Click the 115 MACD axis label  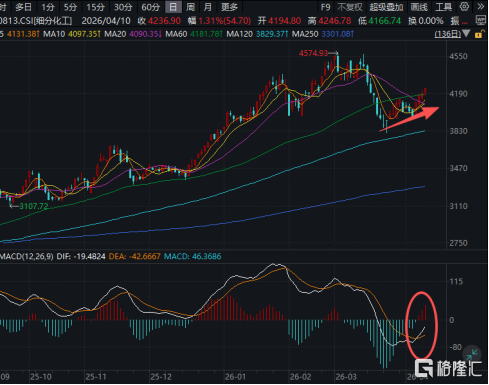coord(456,282)
